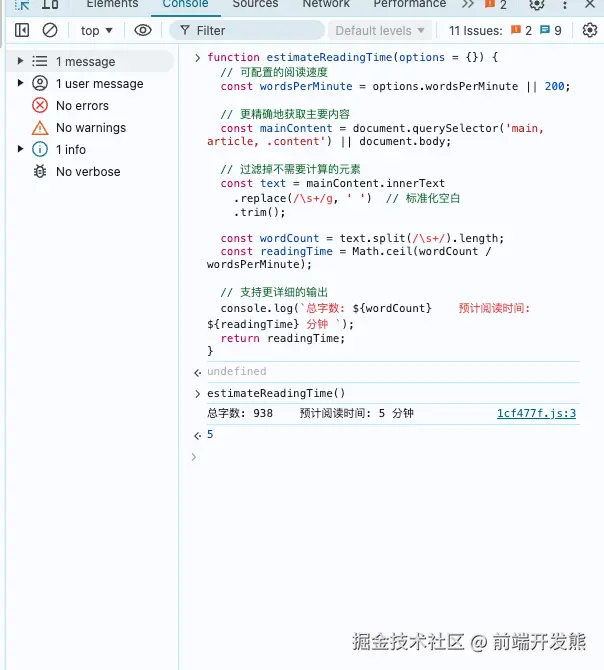
Task: Click the info circle icon beside 1 info
Action: click(x=40, y=149)
